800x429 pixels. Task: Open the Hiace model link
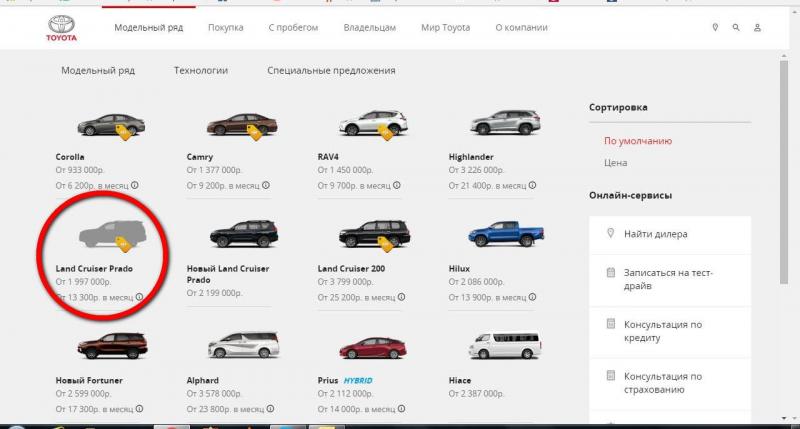(460, 380)
